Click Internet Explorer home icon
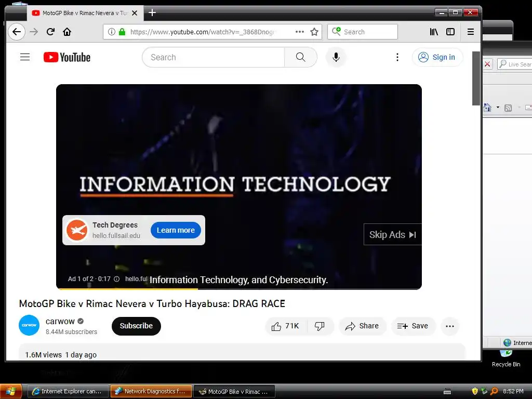This screenshot has width=532, height=399. tap(487, 108)
